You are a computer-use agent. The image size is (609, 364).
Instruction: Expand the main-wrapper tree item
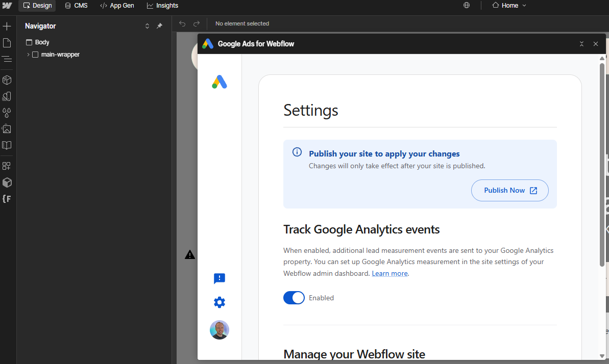tap(28, 55)
